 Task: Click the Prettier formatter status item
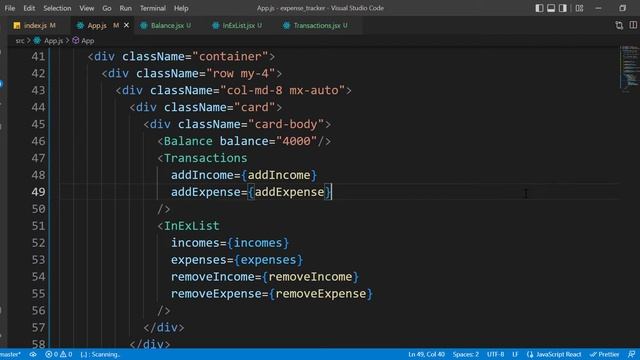[604, 354]
